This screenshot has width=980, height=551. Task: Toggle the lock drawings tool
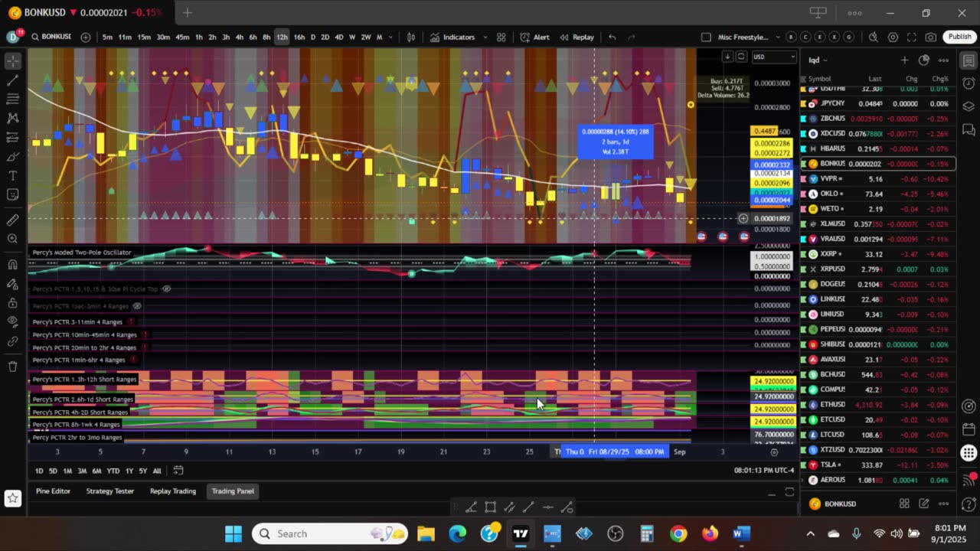[12, 302]
